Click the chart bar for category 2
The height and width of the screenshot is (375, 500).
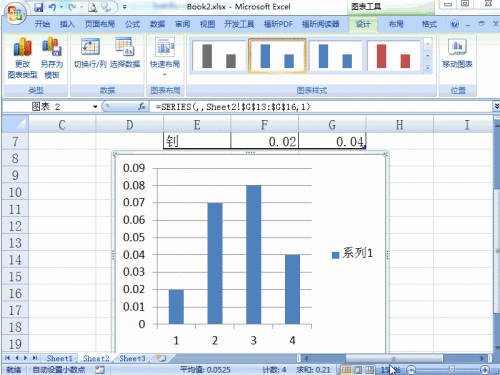(x=215, y=263)
